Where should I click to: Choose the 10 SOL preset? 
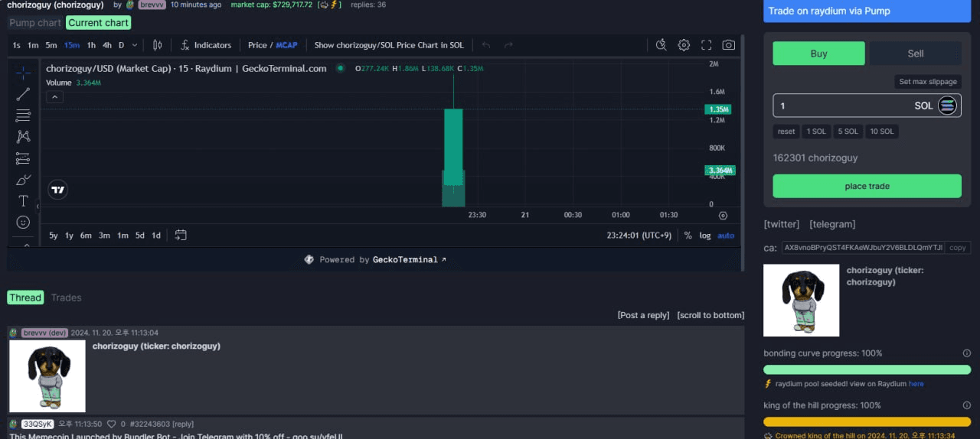881,132
